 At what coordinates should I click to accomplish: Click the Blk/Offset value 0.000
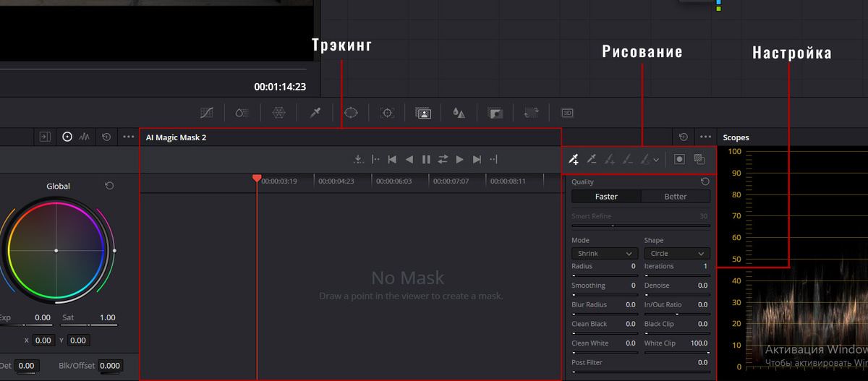[x=110, y=366]
